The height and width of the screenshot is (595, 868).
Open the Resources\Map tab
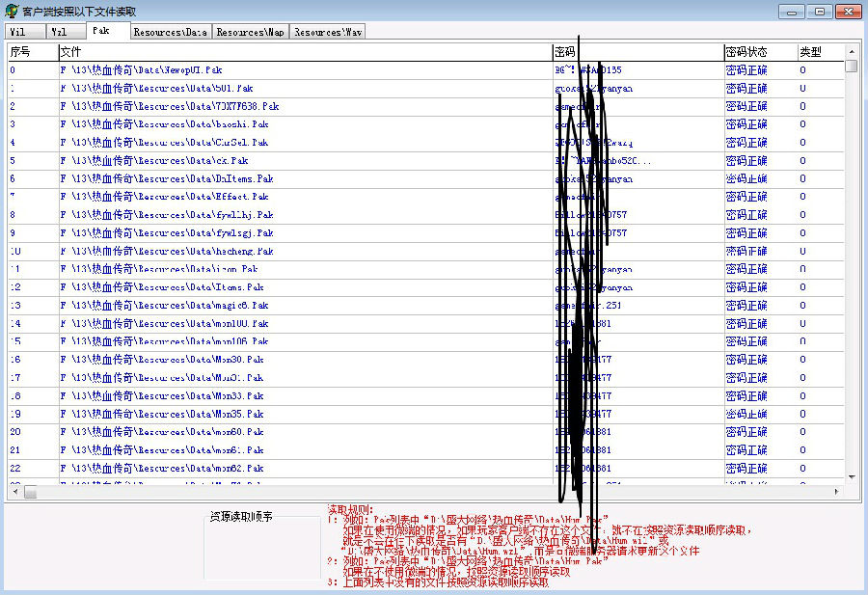(x=250, y=32)
